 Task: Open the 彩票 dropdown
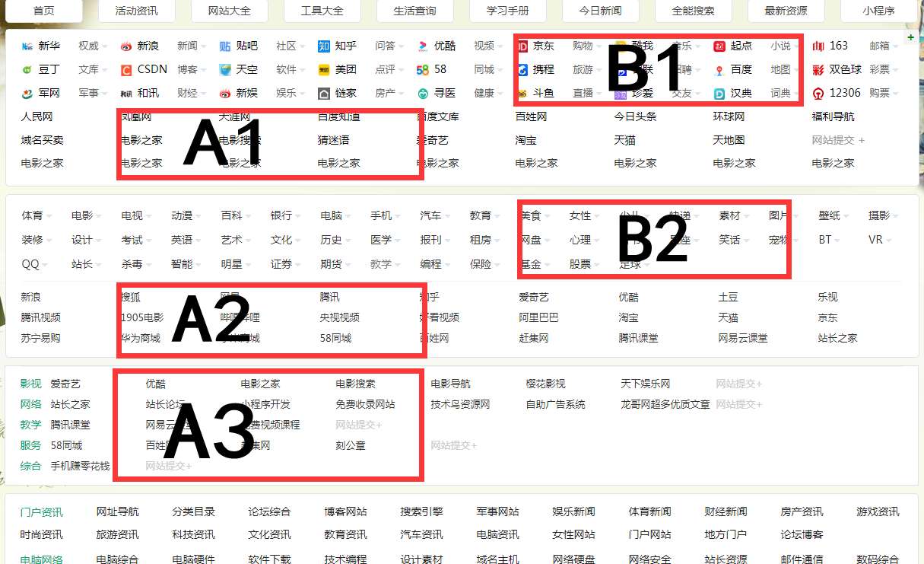[883, 70]
